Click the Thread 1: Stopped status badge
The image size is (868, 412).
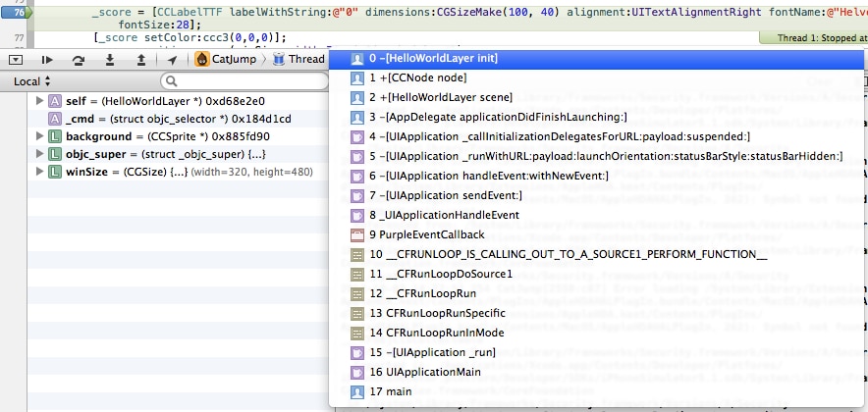pos(814,38)
